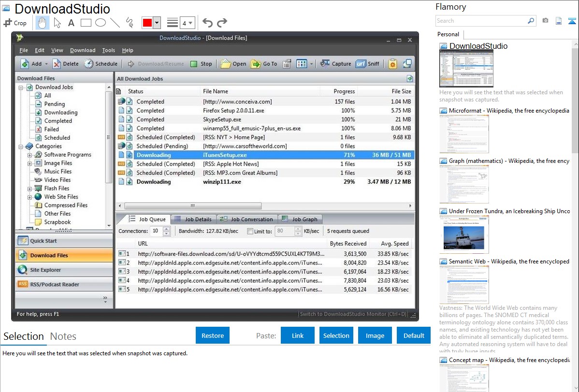This screenshot has height=392, width=579.
Task: Click the Delete toolbar button
Action: point(65,63)
